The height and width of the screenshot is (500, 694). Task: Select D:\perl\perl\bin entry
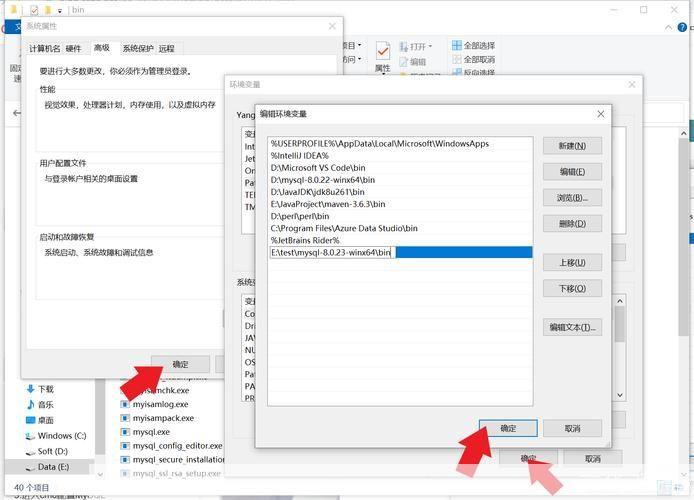click(x=400, y=216)
